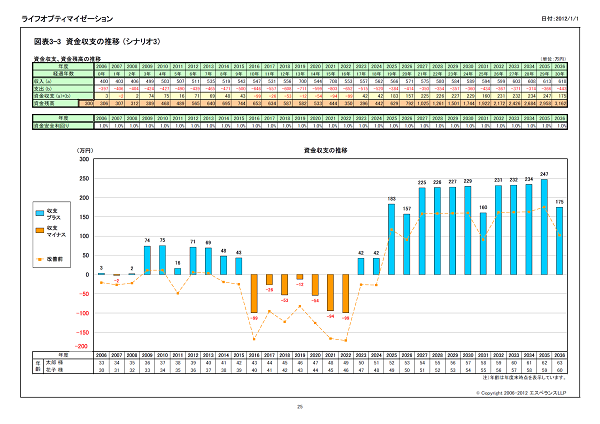Select the orange bar labeled -99 in 2016
This screenshot has height=424, width=600.
(x=254, y=294)
